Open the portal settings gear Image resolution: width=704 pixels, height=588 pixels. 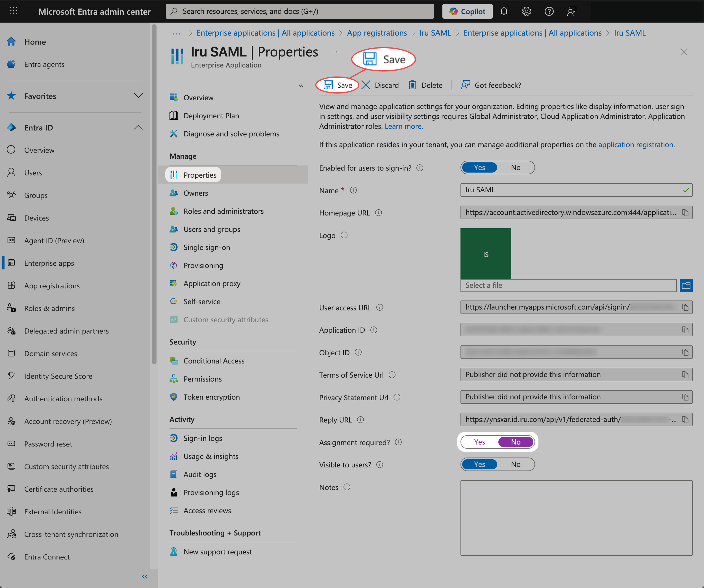click(526, 11)
